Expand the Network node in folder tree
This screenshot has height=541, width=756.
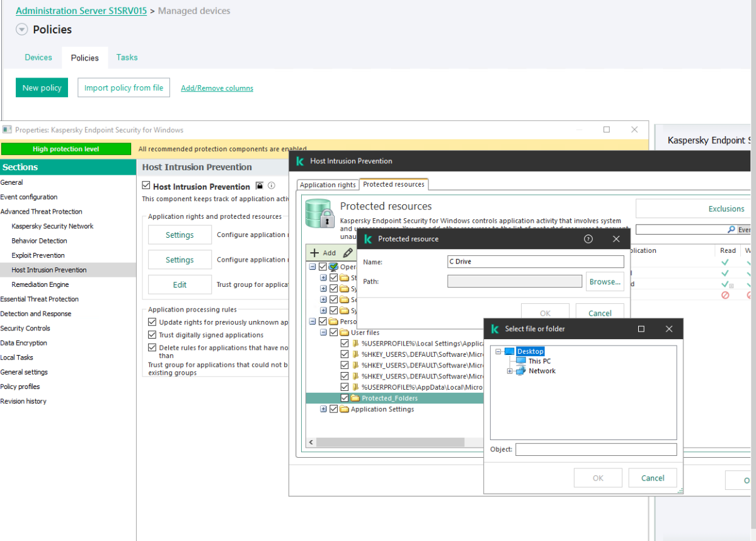(510, 371)
